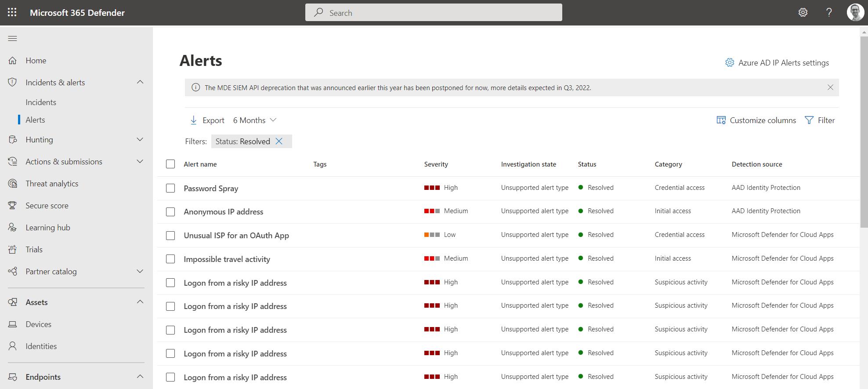Open the 6 Months time range dropdown
The height and width of the screenshot is (389, 868).
point(255,120)
